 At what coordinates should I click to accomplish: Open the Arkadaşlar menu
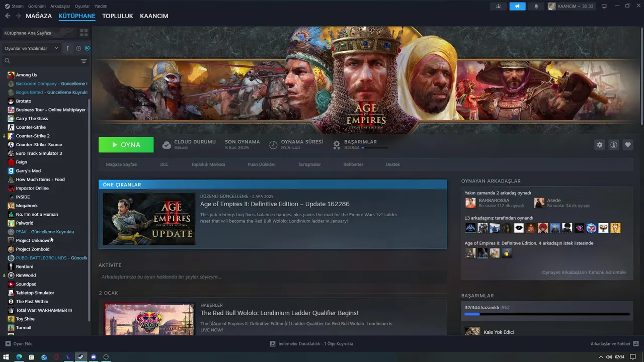pyautogui.click(x=60, y=6)
